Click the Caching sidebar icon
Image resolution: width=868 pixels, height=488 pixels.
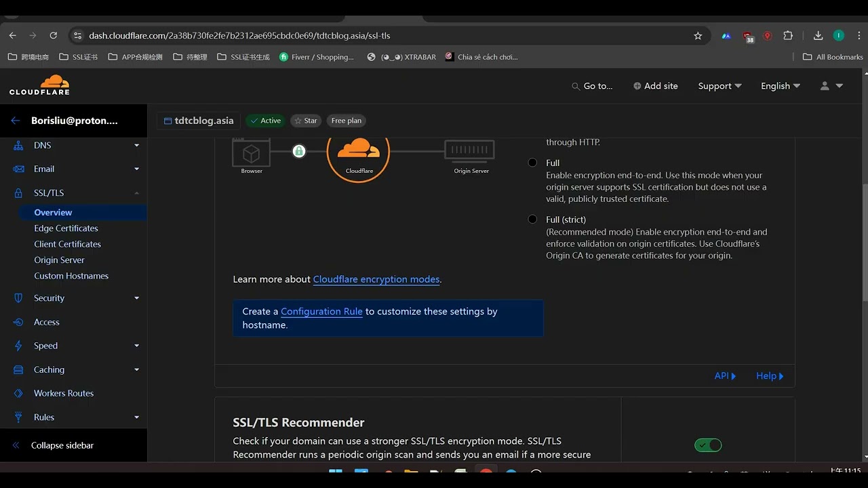point(18,369)
